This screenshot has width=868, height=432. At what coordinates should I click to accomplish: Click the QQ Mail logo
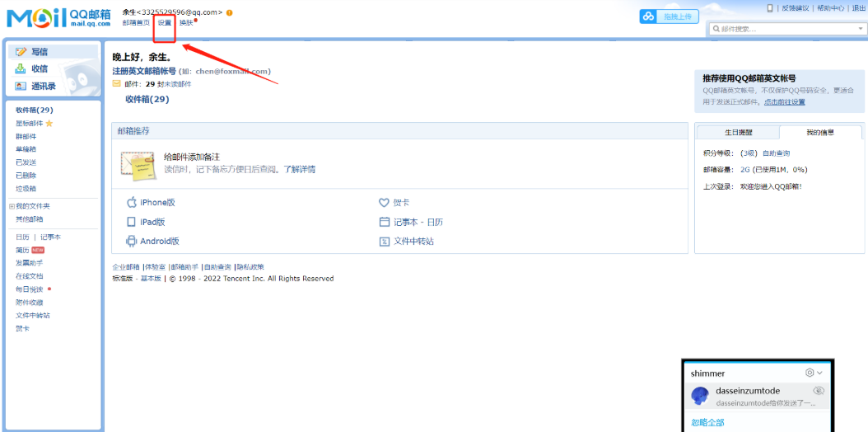pyautogui.click(x=58, y=17)
